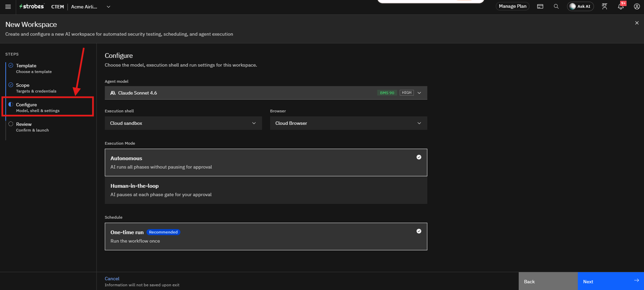Screen dimensions: 644x290
Task: Close the New Workspace panel
Action: pos(637,23)
